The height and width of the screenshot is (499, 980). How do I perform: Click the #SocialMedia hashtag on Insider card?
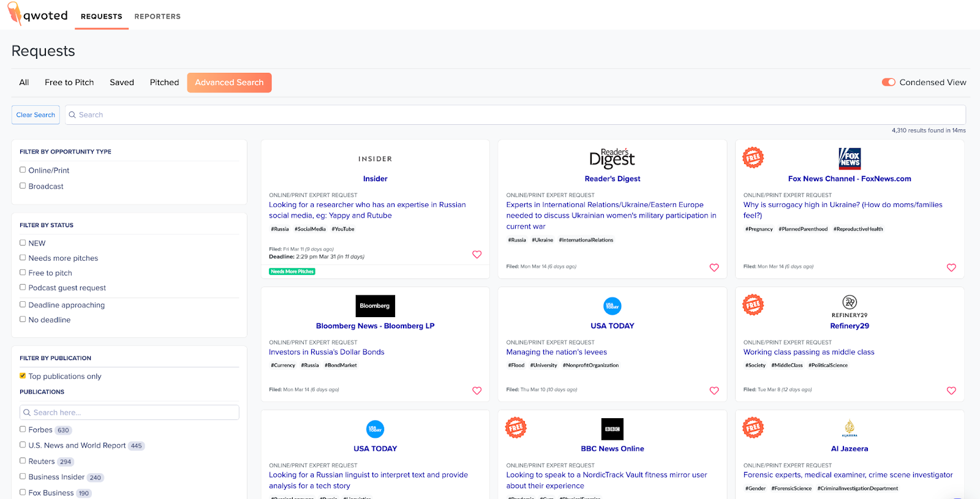click(x=310, y=229)
